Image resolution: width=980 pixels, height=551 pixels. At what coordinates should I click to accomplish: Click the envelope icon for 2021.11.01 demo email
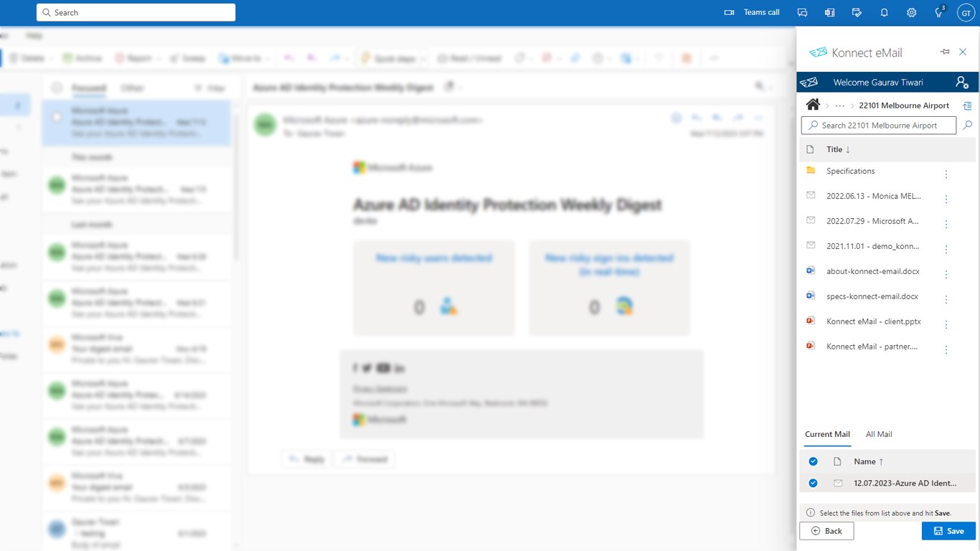tap(811, 245)
